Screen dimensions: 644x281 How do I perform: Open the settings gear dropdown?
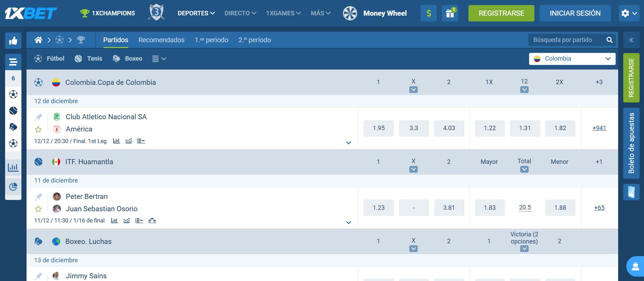click(x=629, y=13)
